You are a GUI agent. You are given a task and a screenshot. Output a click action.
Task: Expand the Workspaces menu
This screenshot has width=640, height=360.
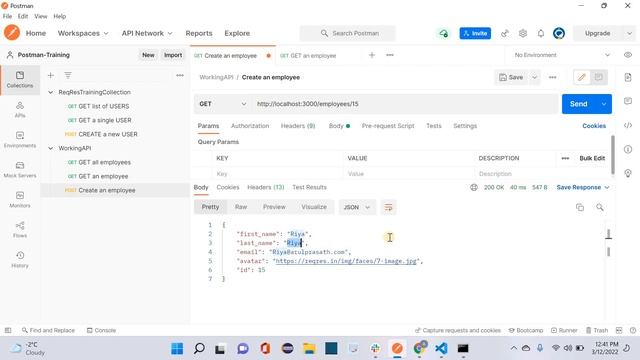coord(83,33)
